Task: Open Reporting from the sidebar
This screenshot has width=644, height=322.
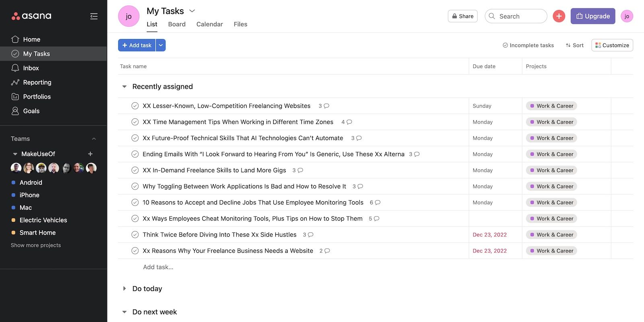Action: [x=37, y=82]
